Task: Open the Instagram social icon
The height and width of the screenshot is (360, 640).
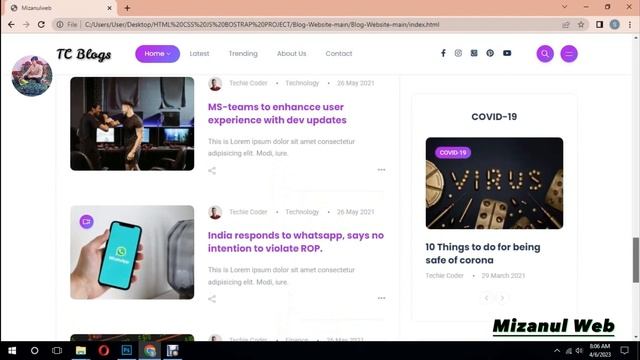Action: pos(458,53)
